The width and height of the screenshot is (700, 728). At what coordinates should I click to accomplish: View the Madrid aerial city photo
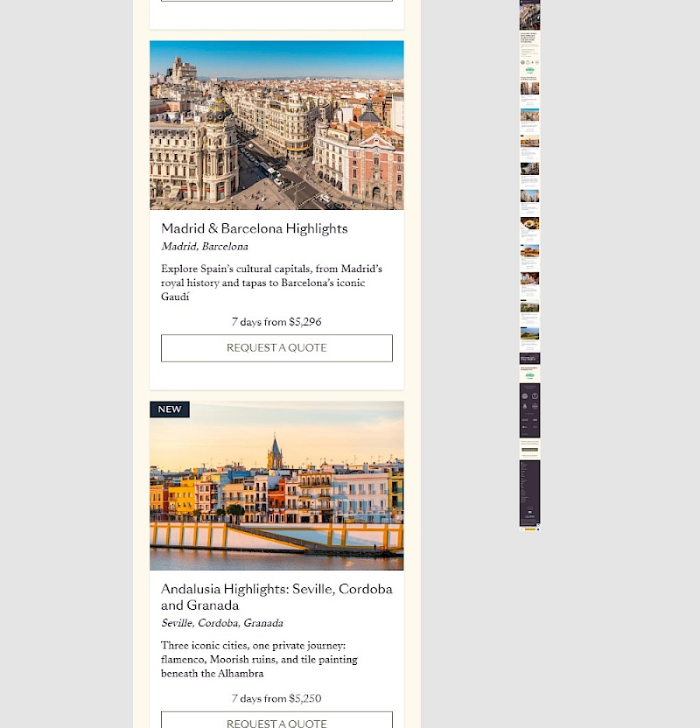[x=276, y=125]
